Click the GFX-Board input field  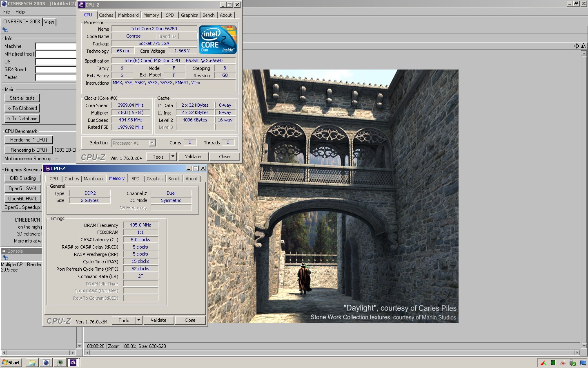click(x=56, y=70)
